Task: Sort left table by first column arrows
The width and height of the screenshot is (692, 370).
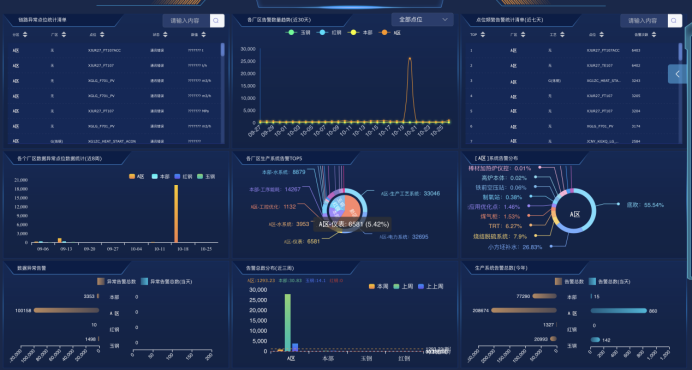Action: [25, 34]
